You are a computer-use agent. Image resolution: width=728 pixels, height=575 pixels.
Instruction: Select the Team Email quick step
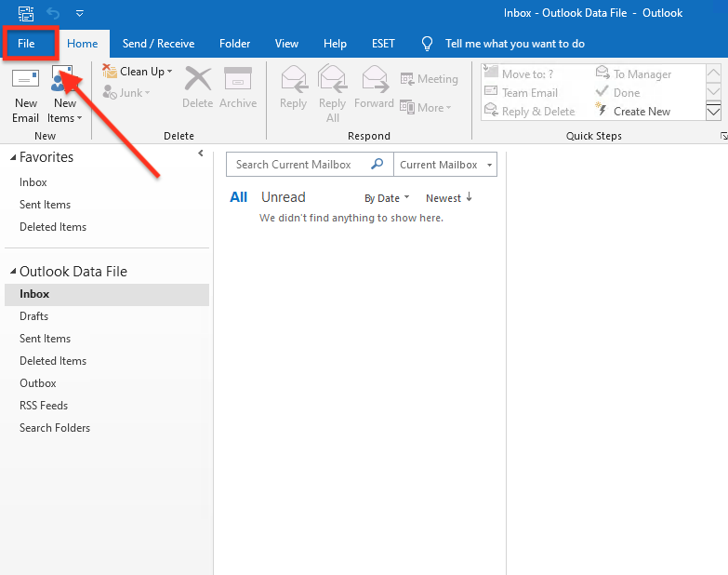coord(521,93)
